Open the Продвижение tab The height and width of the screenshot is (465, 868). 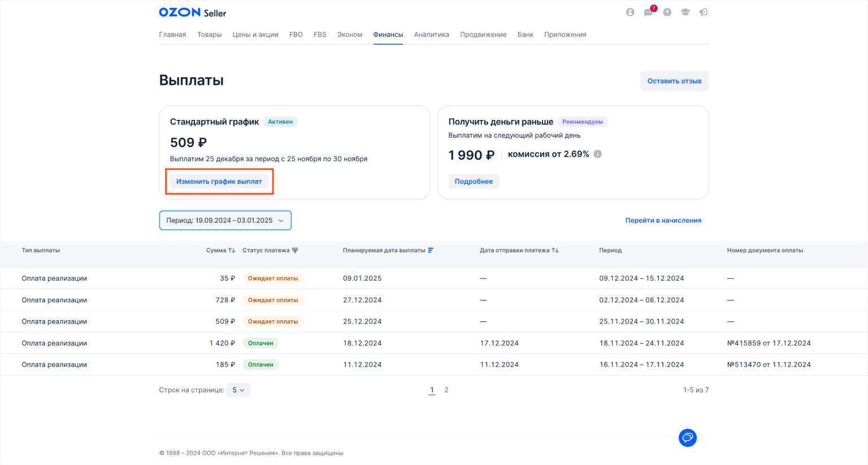coord(483,35)
